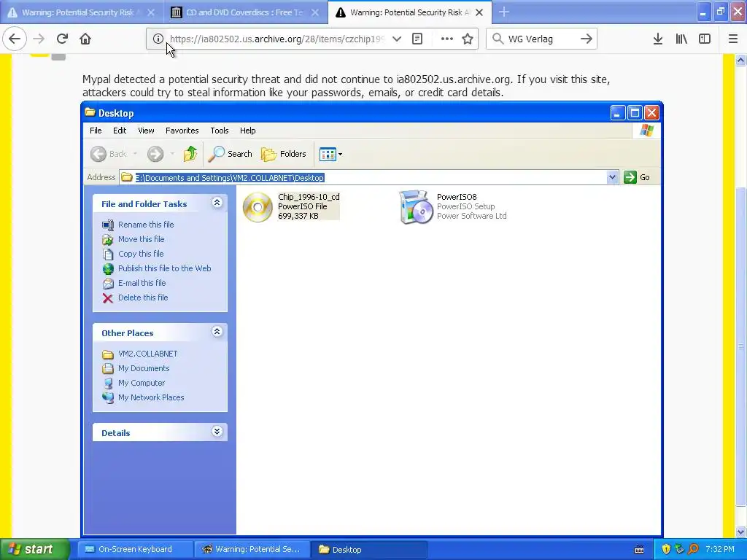The height and width of the screenshot is (560, 747).
Task: Click Rename this file
Action: pos(146,225)
